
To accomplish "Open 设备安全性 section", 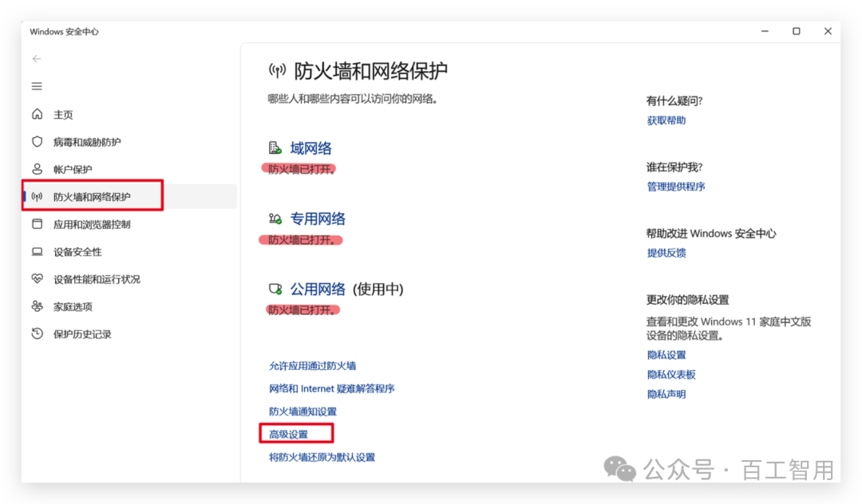I will tap(77, 252).
